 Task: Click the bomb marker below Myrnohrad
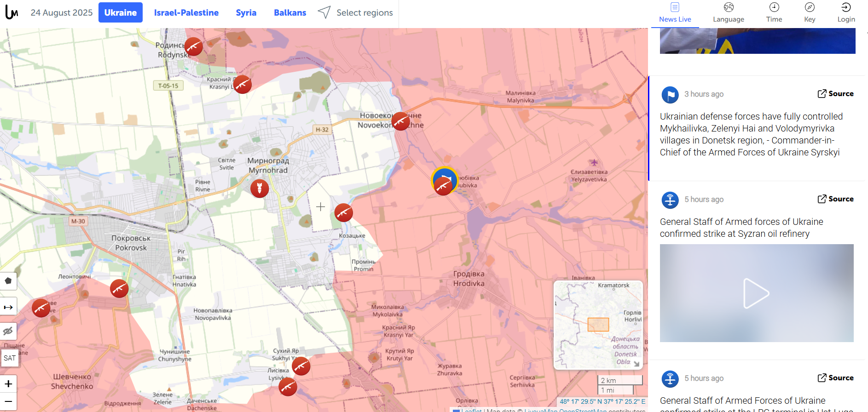(x=260, y=189)
